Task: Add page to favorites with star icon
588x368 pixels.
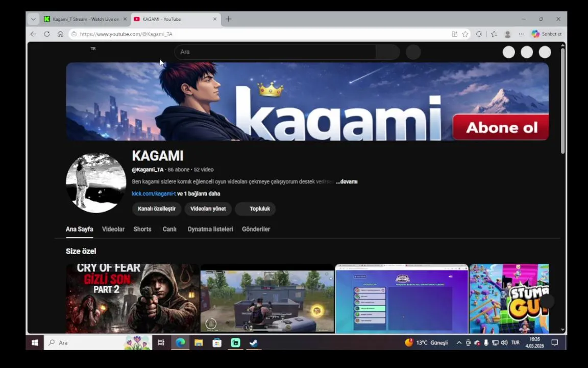Action: click(465, 34)
